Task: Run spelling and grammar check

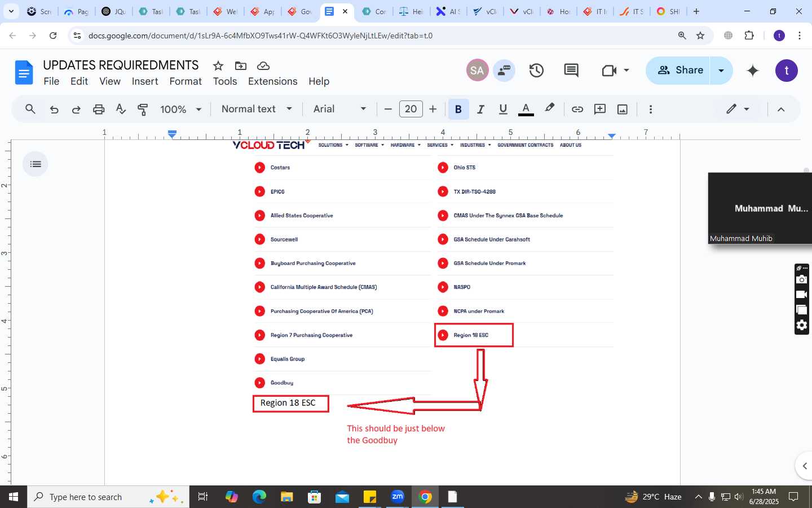Action: click(121, 109)
